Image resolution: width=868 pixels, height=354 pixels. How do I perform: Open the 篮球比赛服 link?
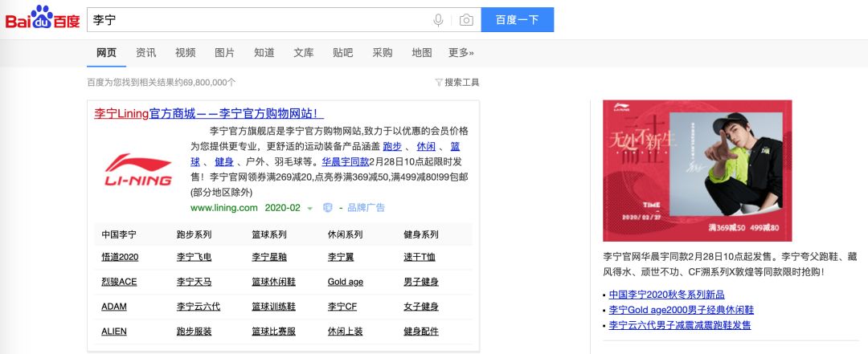[x=273, y=332]
